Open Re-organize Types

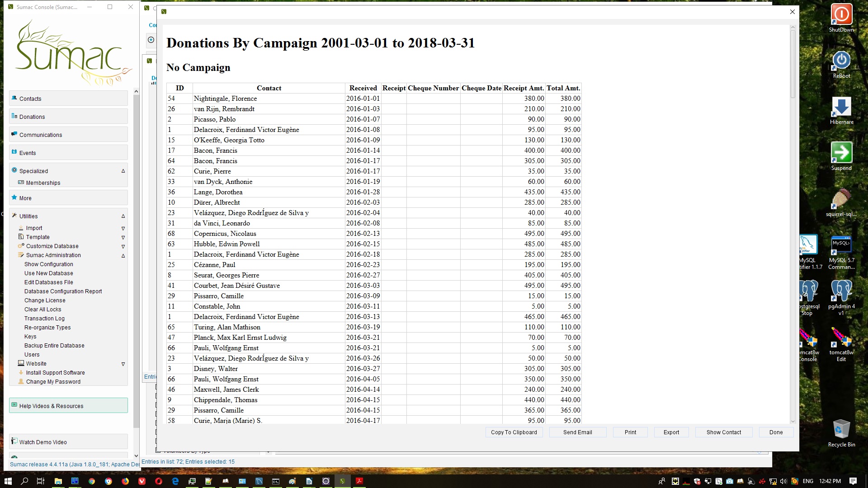[x=47, y=327]
